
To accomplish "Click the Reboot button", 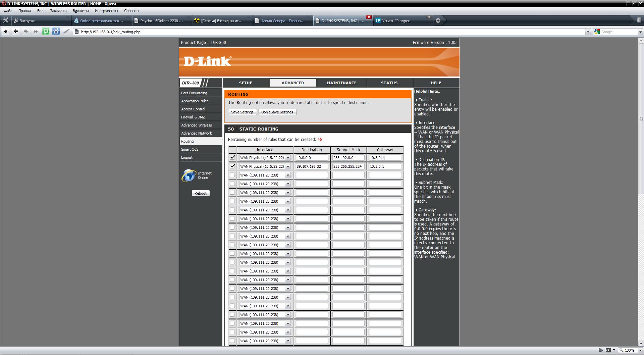I will click(x=201, y=193).
